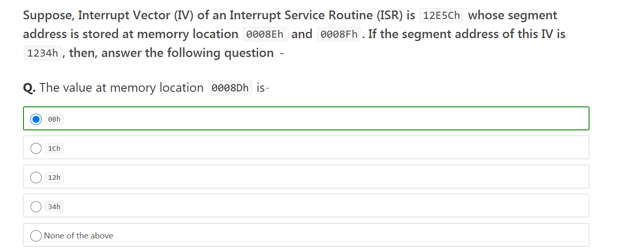This screenshot has height=251, width=644.
Task: Click the 1234h segment address snippet
Action: point(42,53)
